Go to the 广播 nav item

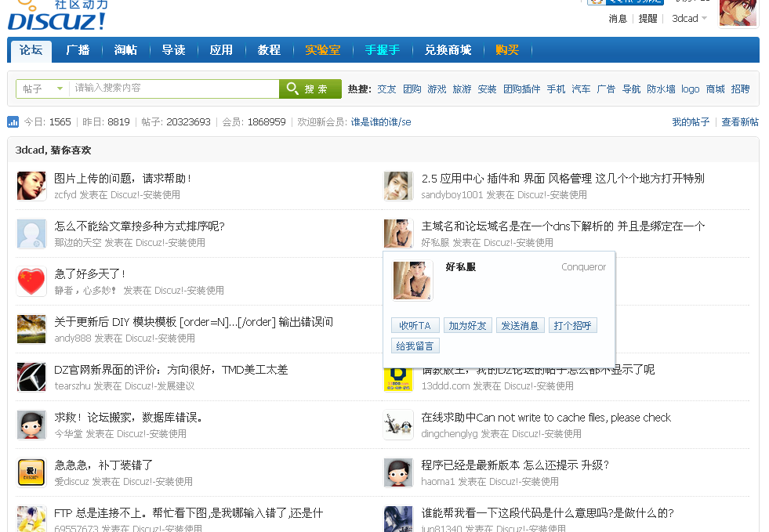click(x=78, y=50)
